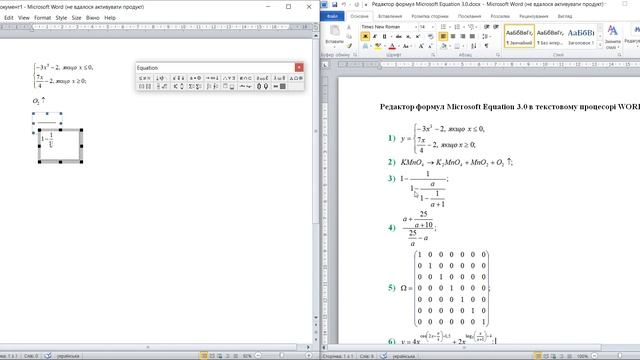The height and width of the screenshot is (360, 640).
Task: Open Format menu in equation editor window
Action: (42, 18)
